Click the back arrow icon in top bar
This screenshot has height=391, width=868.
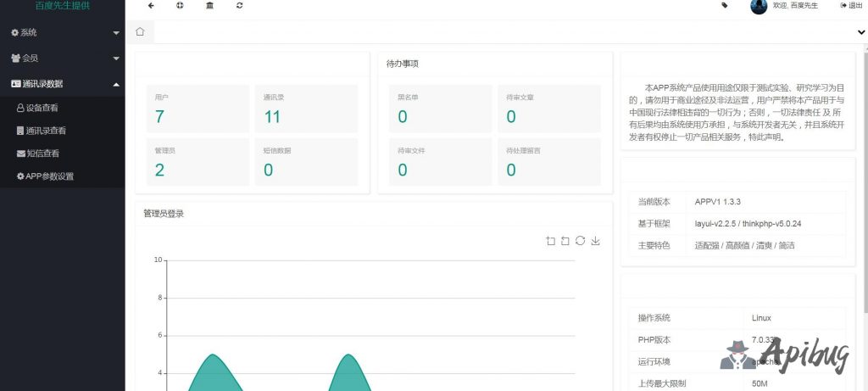[x=151, y=5]
